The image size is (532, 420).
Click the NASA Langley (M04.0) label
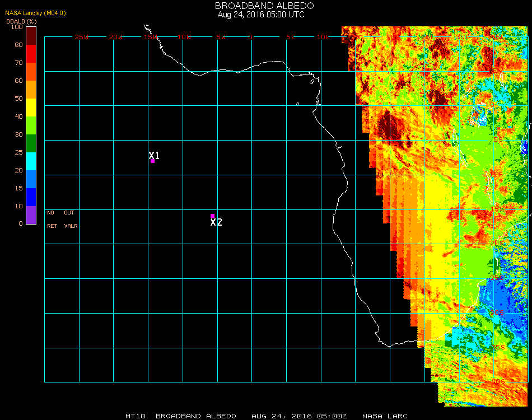point(36,13)
